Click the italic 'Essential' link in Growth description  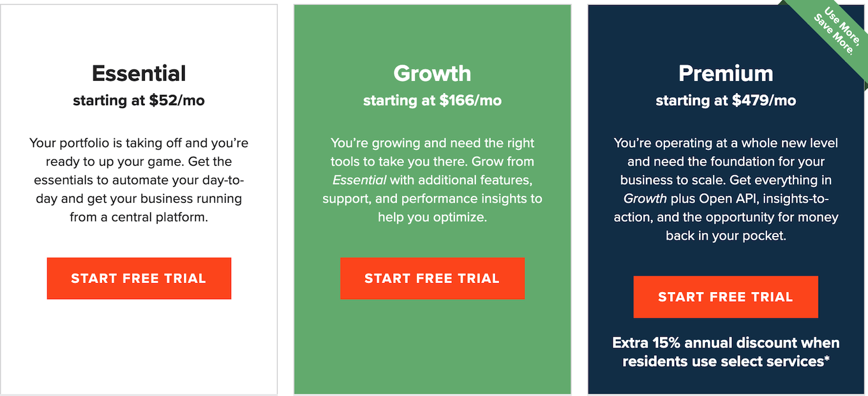point(359,180)
